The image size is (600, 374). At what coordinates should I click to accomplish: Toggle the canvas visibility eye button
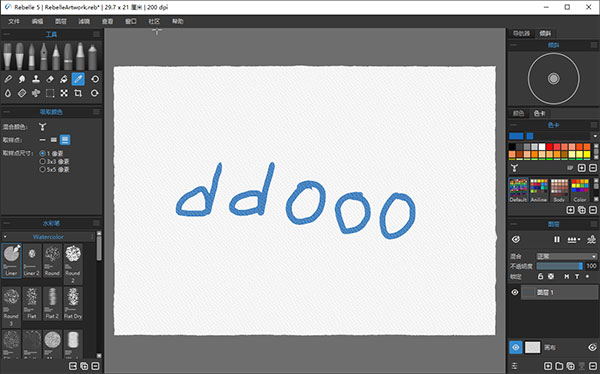pos(516,347)
